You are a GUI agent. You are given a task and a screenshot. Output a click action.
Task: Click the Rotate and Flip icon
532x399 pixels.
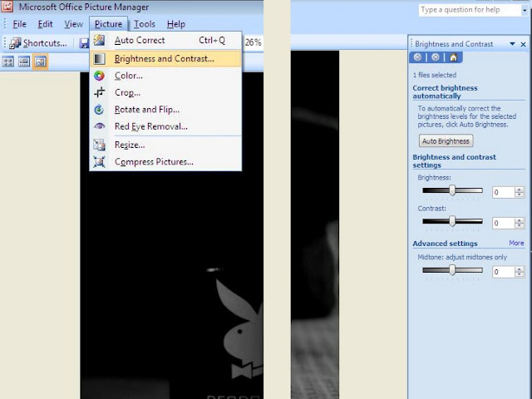pos(99,110)
